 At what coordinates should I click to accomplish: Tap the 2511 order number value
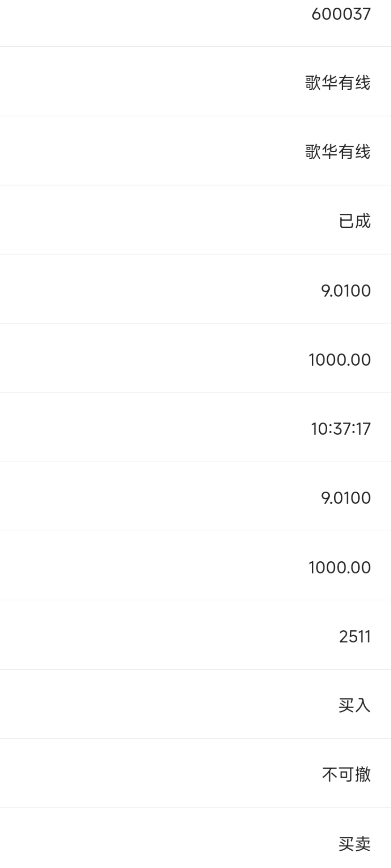[x=355, y=637]
